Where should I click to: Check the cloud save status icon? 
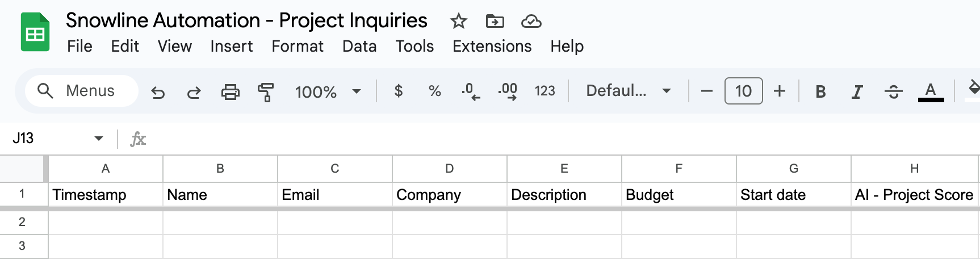(x=531, y=22)
